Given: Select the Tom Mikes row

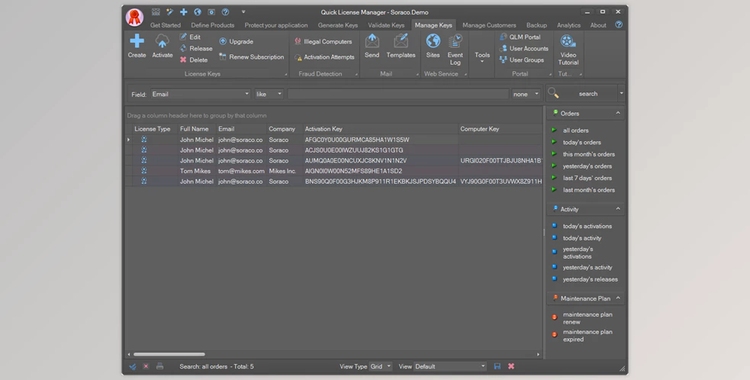Looking at the screenshot, I should point(333,171).
